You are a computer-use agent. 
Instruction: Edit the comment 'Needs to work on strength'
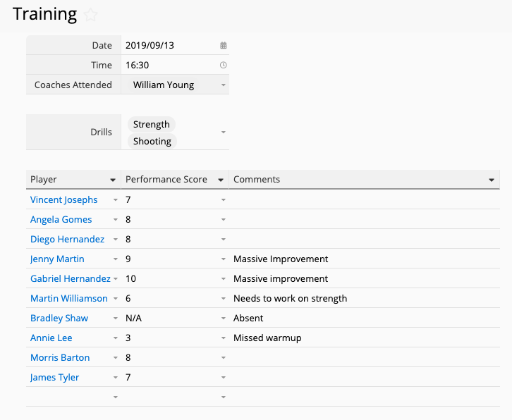click(291, 299)
